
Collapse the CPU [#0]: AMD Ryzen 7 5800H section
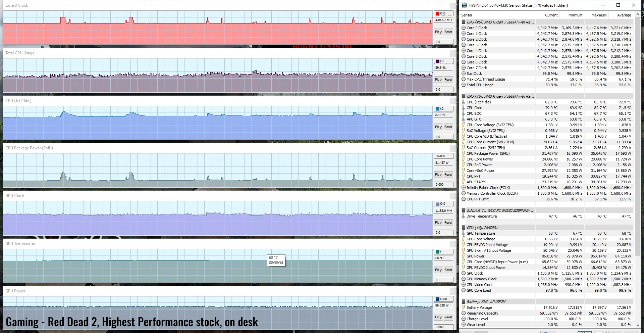pos(463,22)
